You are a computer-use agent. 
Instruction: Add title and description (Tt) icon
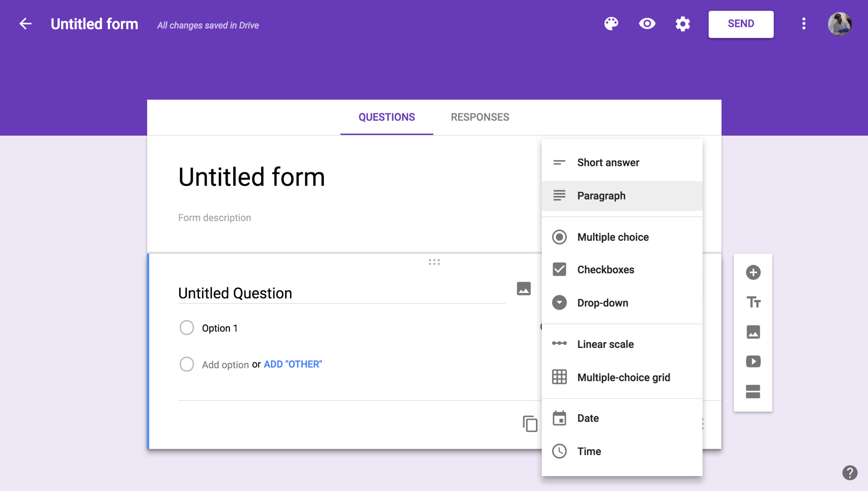pyautogui.click(x=753, y=302)
